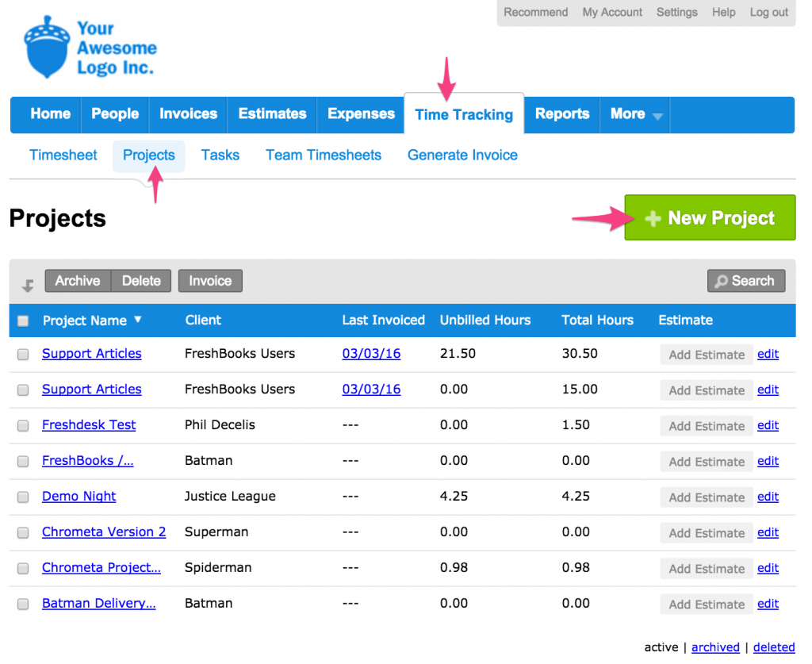The height and width of the screenshot is (664, 812).
Task: Open the Settings link in top bar
Action: click(x=677, y=12)
